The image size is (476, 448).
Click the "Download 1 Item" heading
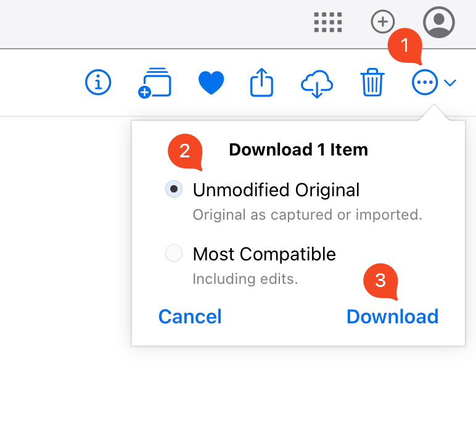298,150
